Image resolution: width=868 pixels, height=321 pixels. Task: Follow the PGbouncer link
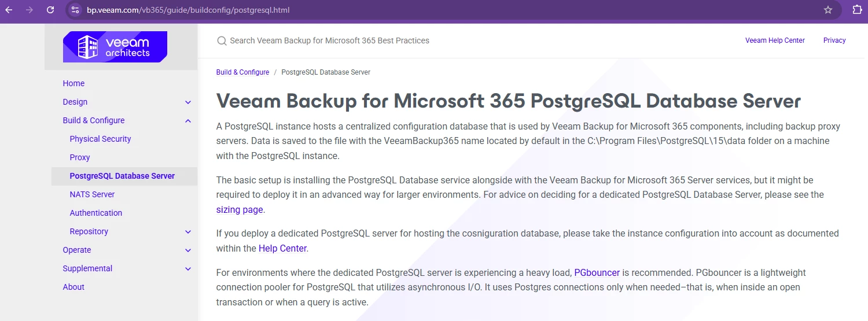(x=597, y=272)
